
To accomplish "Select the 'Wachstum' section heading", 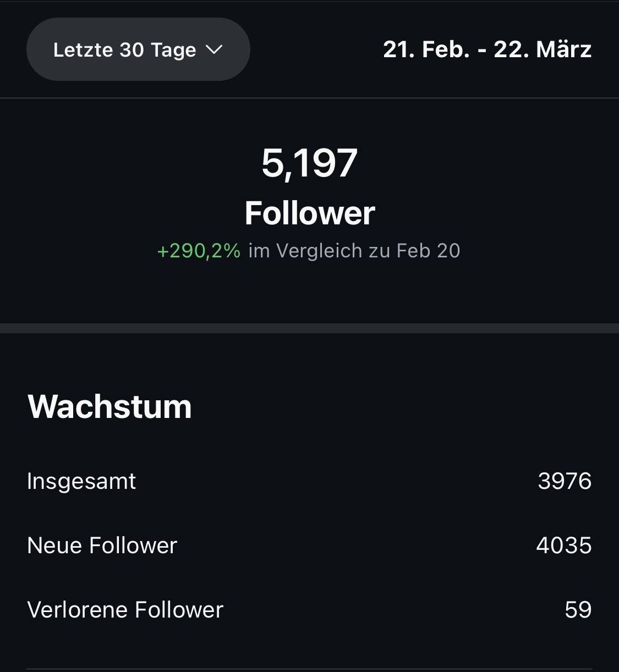I will tap(109, 406).
